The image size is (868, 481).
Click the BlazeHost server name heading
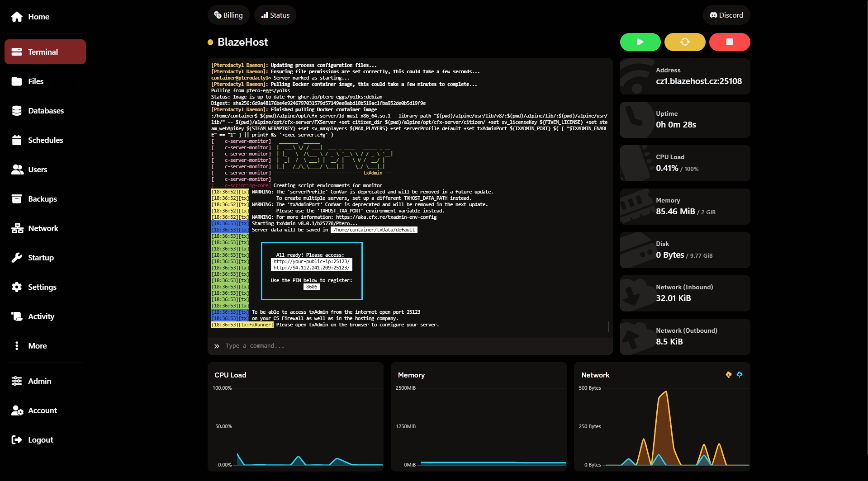point(242,42)
